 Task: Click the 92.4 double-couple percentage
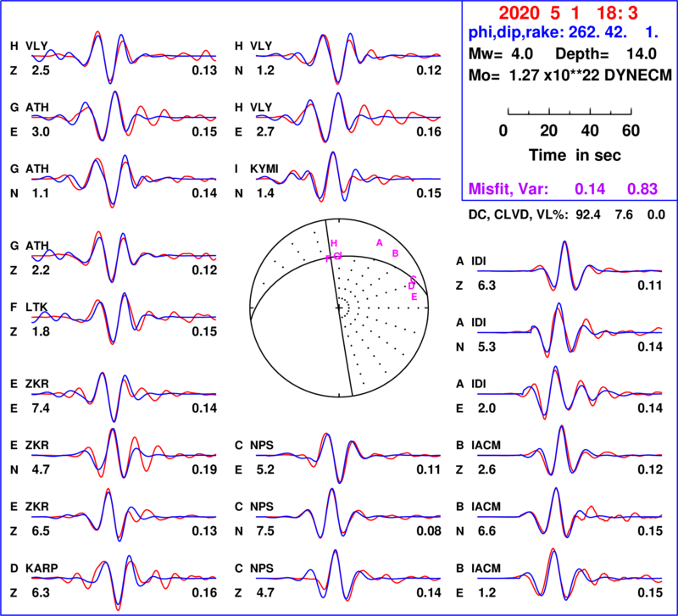click(587, 215)
